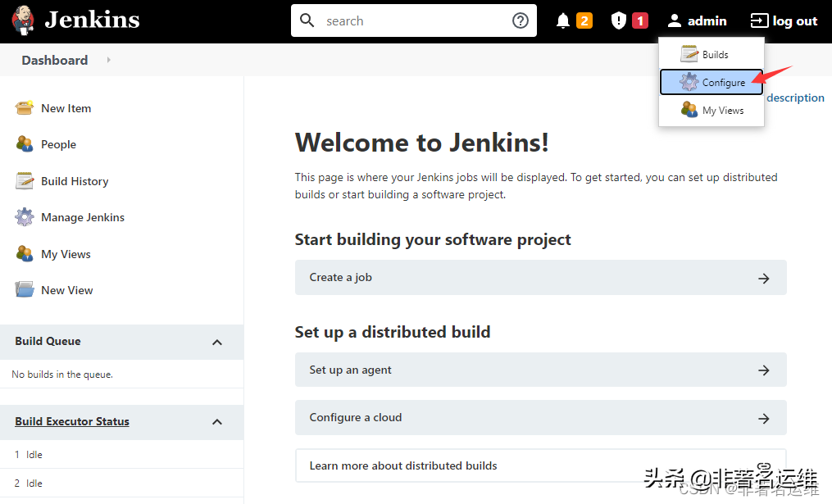Screen dimensions: 832x504
Task: Collapse the Build Queue section
Action: (x=216, y=342)
